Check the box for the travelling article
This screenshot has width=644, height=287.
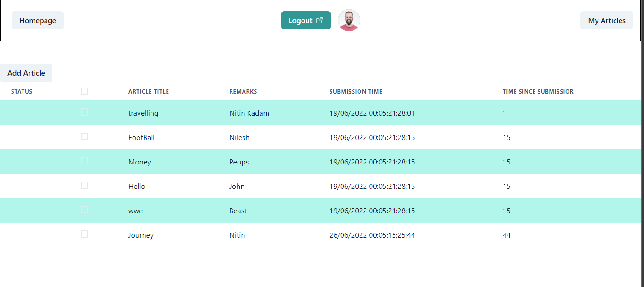point(85,112)
